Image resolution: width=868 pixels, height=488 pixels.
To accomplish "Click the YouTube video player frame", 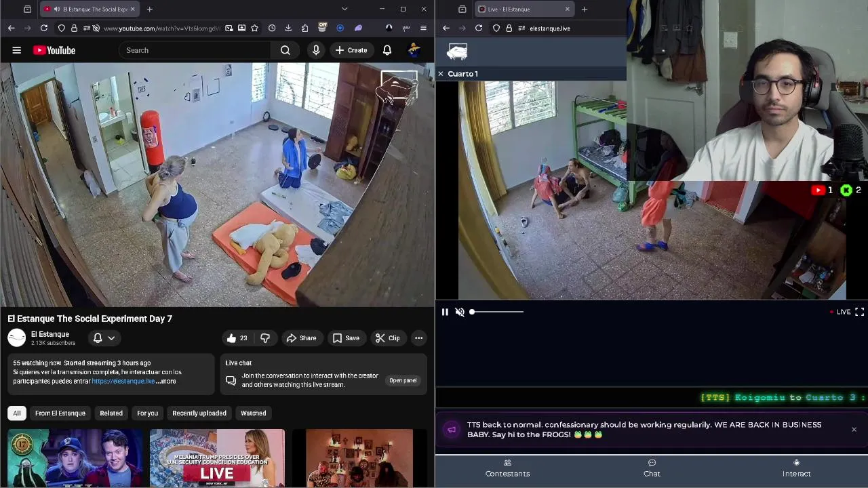I will click(x=217, y=184).
